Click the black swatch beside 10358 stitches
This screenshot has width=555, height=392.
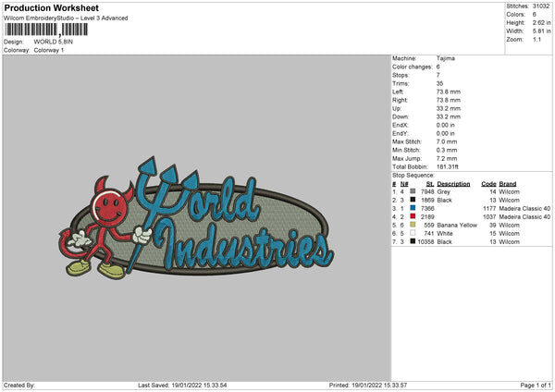pyautogui.click(x=413, y=241)
